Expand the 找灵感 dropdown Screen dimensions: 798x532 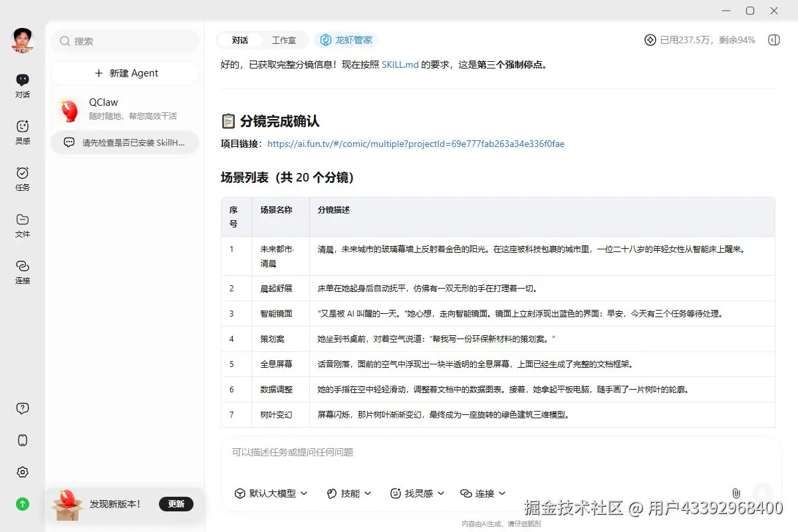pyautogui.click(x=417, y=493)
